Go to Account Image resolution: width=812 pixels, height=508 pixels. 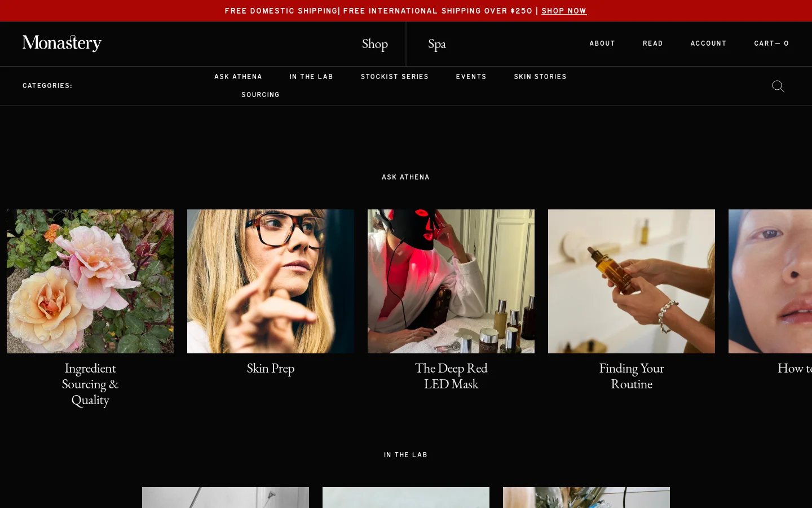[709, 43]
